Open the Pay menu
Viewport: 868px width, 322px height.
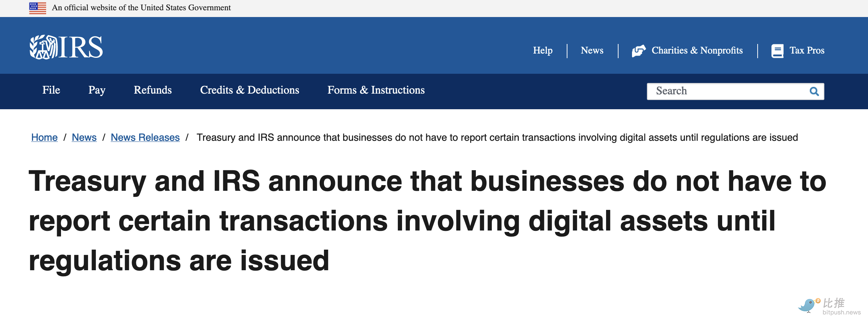97,90
